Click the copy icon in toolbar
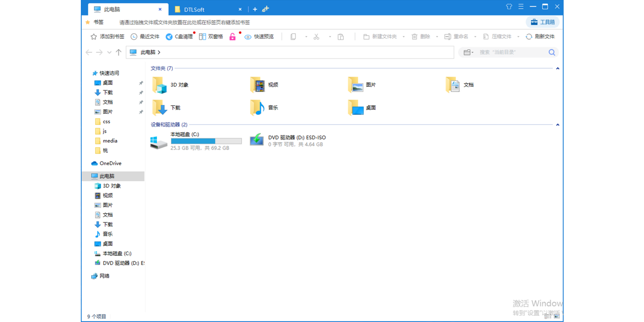The width and height of the screenshot is (644, 322). tap(293, 37)
